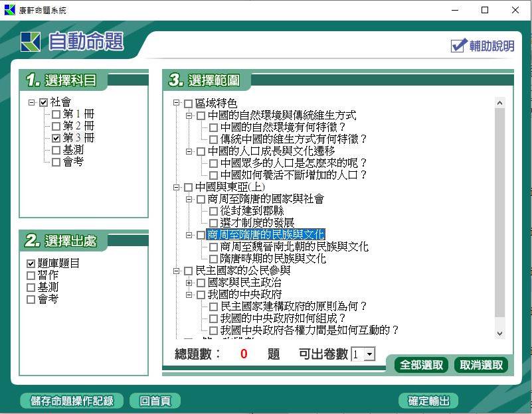Viewport: 532px width, 414px height.
Task: Open the 輔助說明 help icon
Action: point(459,45)
